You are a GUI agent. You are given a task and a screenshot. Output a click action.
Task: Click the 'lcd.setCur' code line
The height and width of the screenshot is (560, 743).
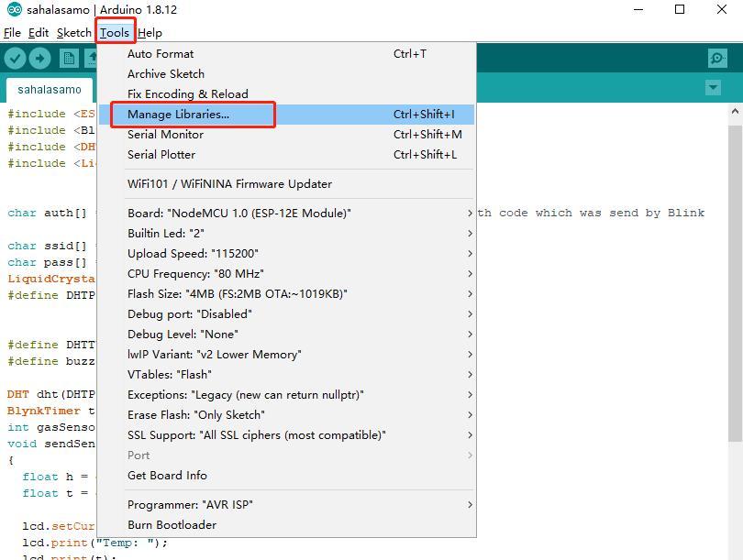click(59, 526)
